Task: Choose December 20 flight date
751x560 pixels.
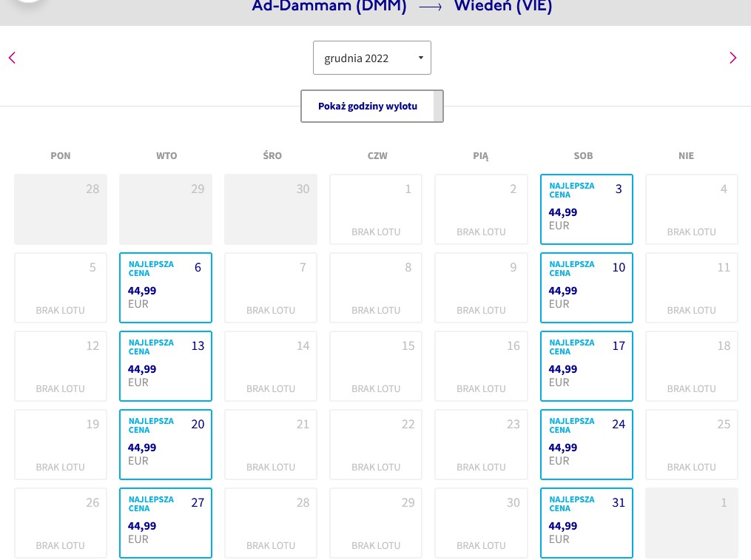Action: (x=166, y=445)
